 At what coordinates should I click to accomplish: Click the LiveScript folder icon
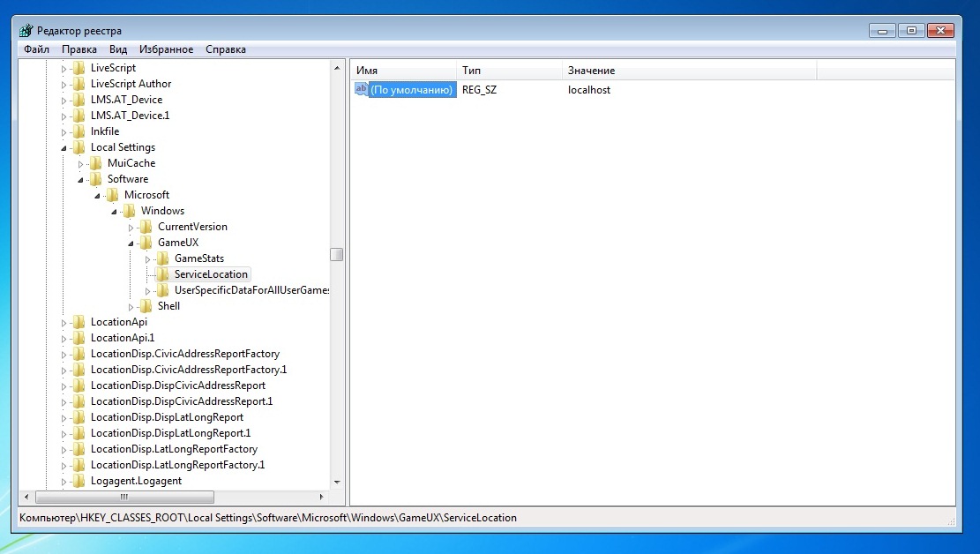(79, 68)
